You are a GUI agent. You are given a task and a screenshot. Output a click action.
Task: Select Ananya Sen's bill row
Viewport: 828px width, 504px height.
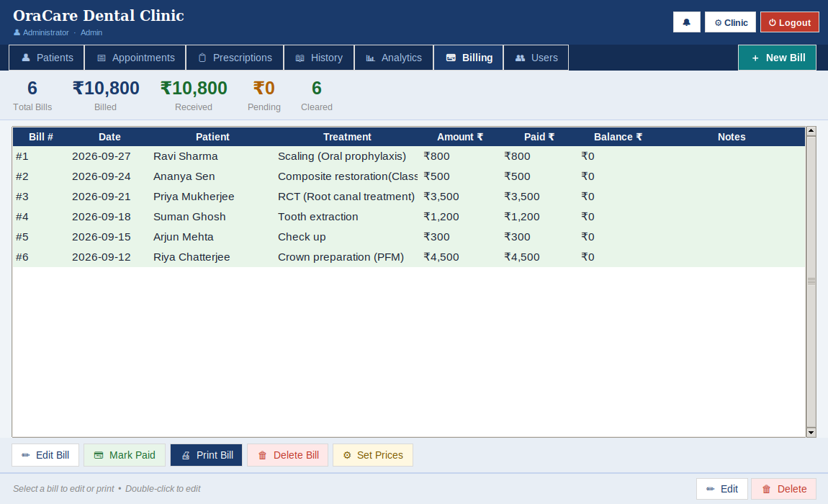(409, 176)
